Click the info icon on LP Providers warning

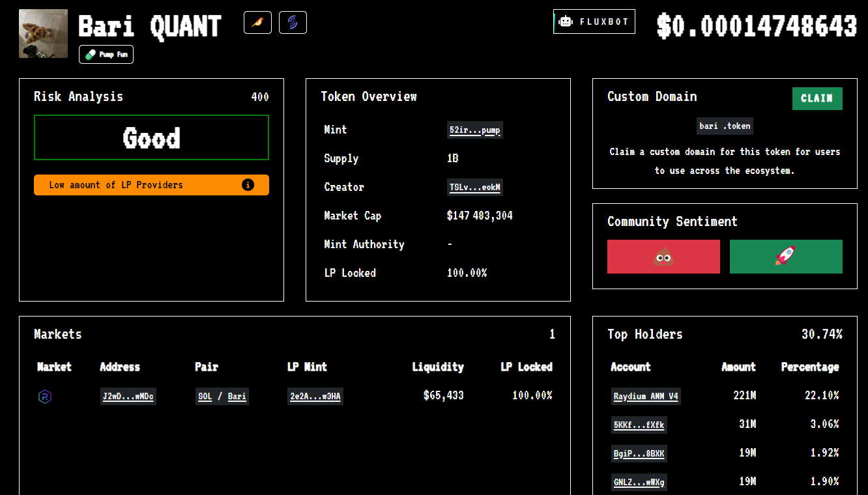click(x=248, y=185)
